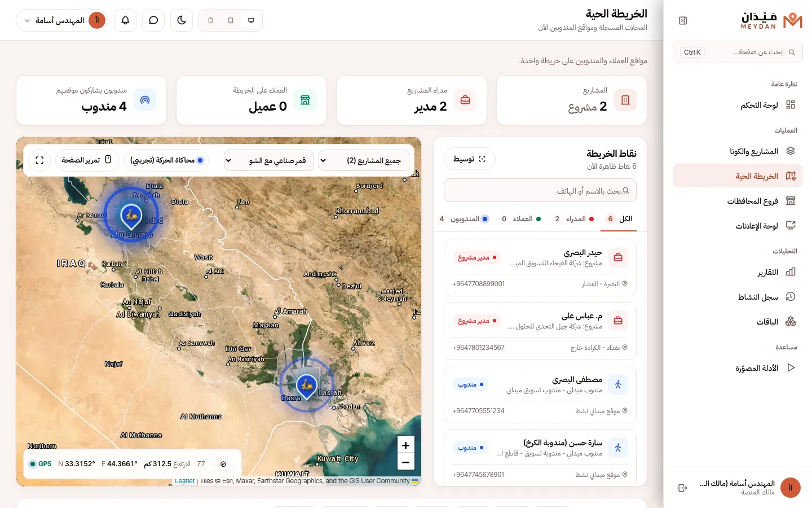Viewport: 812px width, 508px height.
Task: Open قمر صناعي مع الشو map style dropdown
Action: (x=269, y=160)
